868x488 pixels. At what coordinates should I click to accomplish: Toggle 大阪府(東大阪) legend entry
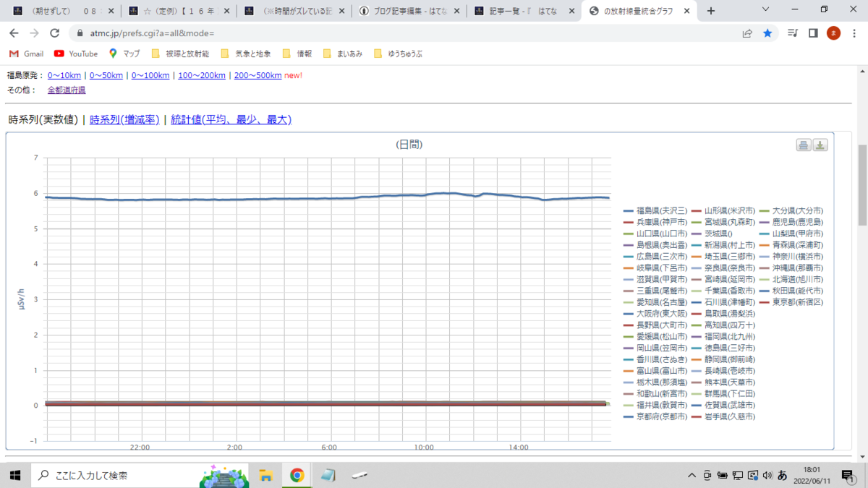click(x=655, y=314)
